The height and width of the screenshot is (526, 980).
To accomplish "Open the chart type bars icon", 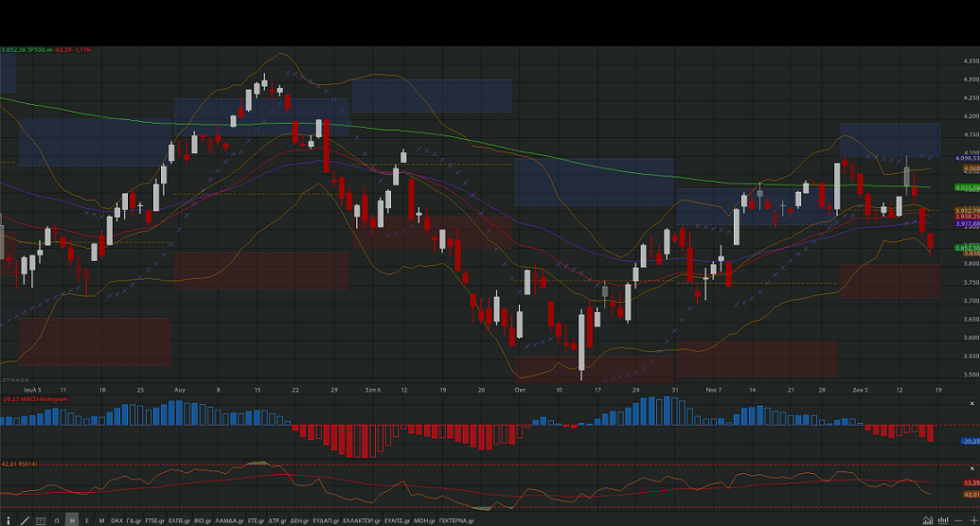I will [943, 520].
